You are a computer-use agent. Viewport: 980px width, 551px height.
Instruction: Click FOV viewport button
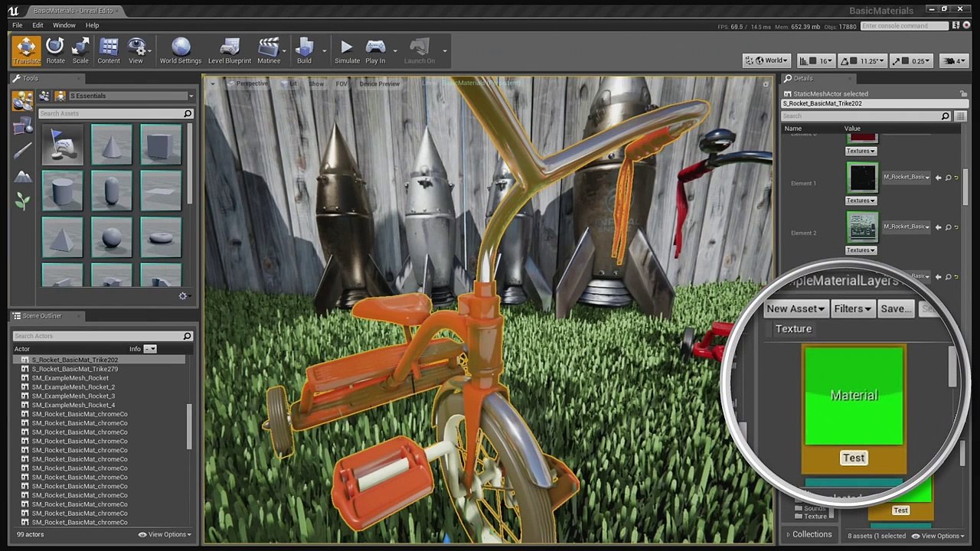pyautogui.click(x=341, y=83)
